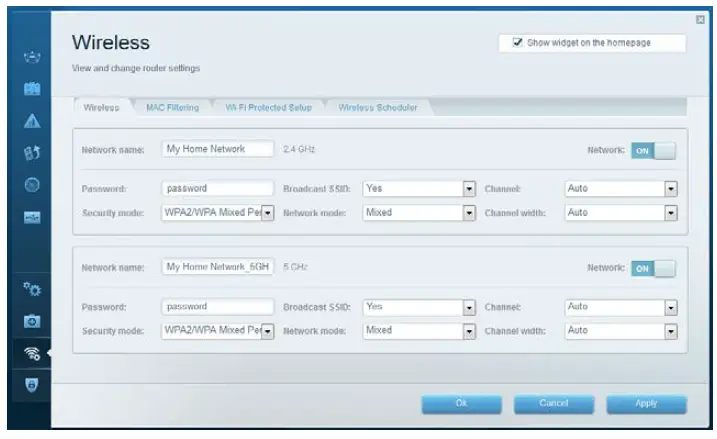
Task: Open 2.4 GHz Network mode dropdown
Action: pos(419,213)
